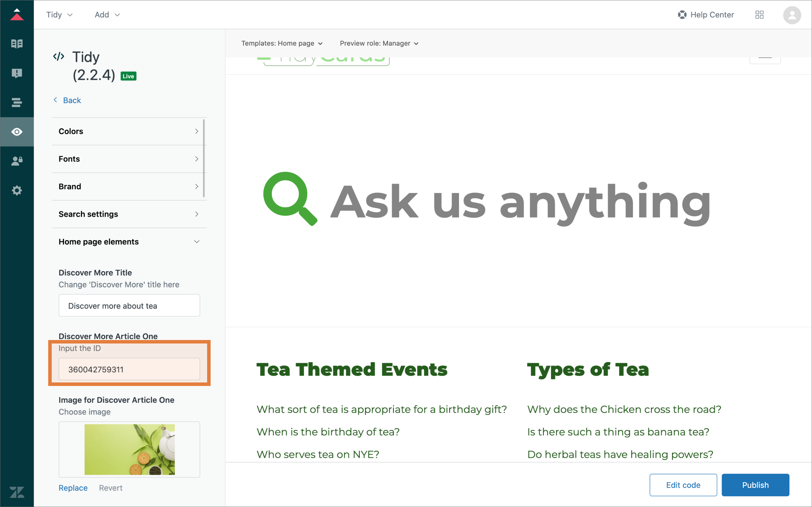
Task: Click the Edit code button
Action: pos(683,485)
